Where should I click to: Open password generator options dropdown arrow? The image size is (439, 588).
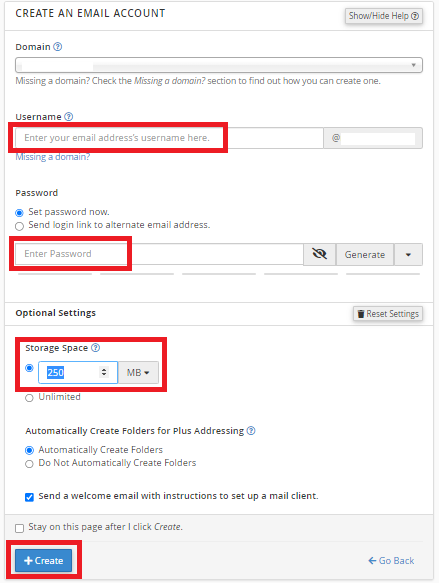click(x=408, y=255)
